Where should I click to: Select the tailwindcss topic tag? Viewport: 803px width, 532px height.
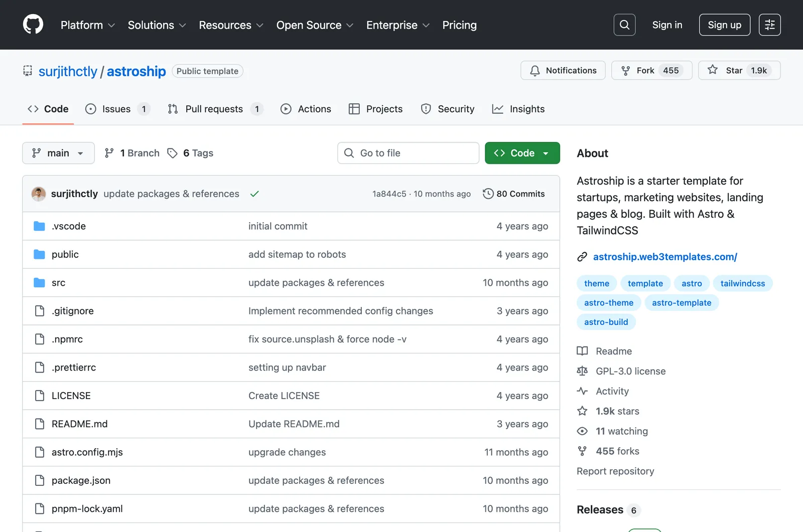[x=743, y=283]
